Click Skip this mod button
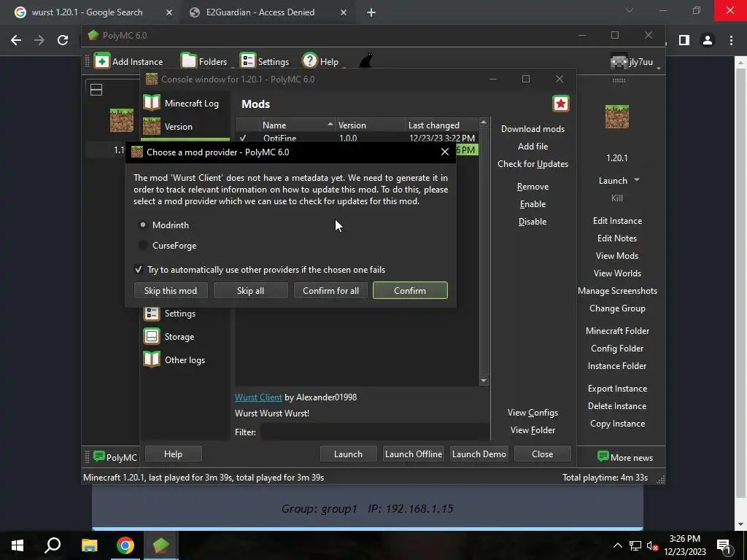 point(171,290)
